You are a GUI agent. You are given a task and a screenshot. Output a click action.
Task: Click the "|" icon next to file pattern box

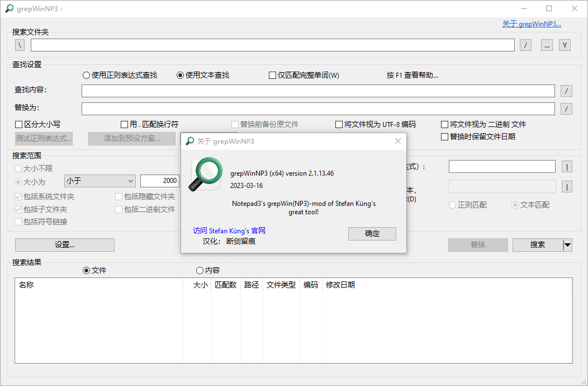pos(566,166)
